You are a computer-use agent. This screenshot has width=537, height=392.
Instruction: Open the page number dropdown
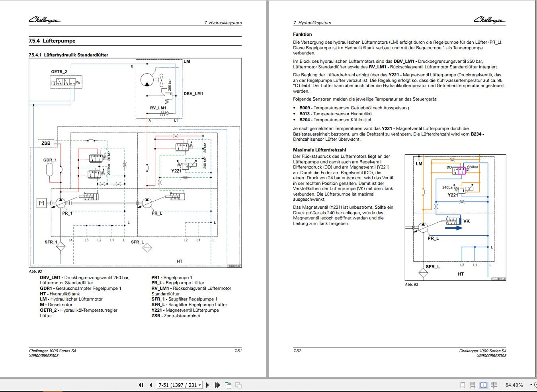[200, 385]
